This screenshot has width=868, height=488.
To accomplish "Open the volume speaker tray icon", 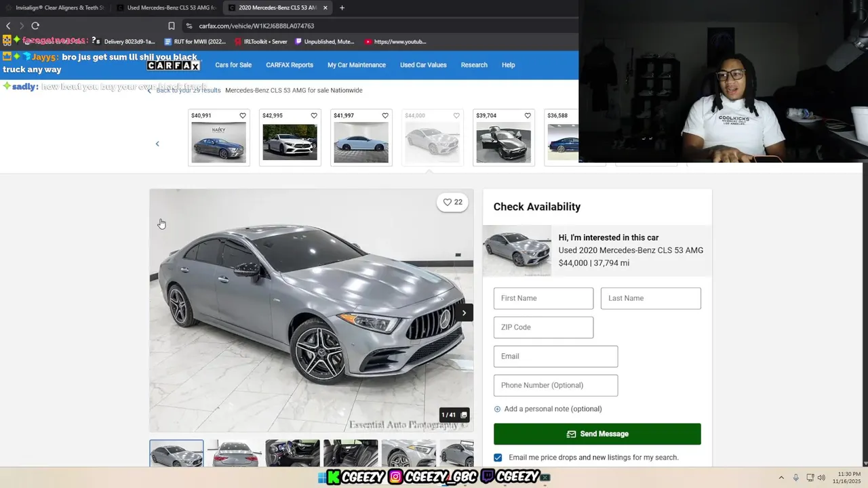I will [x=822, y=477].
